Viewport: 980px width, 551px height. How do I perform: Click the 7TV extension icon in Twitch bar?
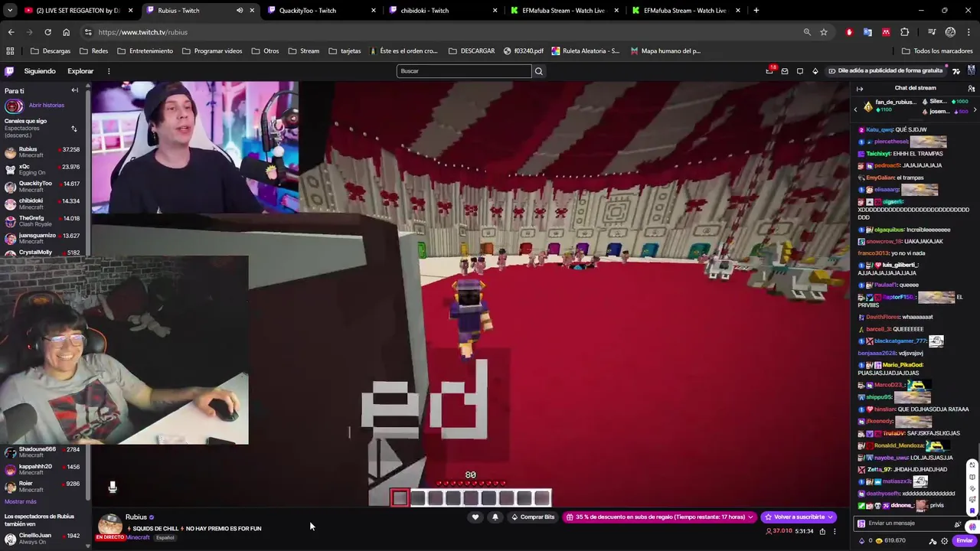point(956,71)
